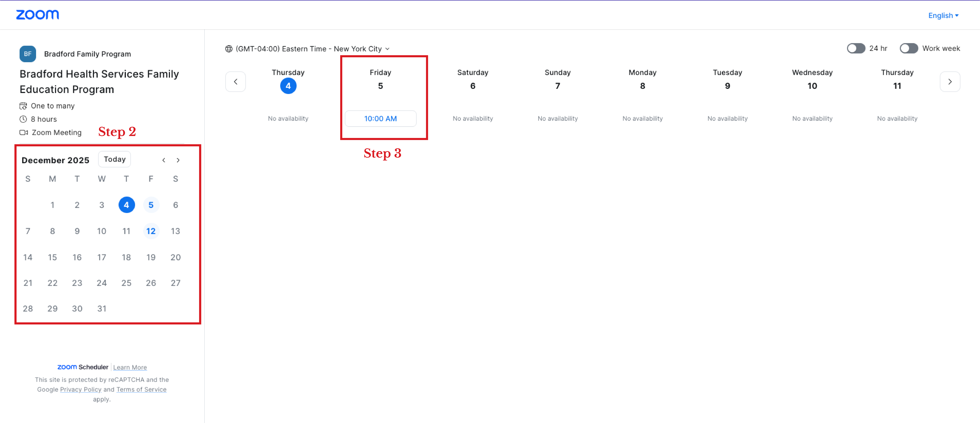Screen dimensions: 980x423
Task: Click the Zoom Meeting camera icon
Action: click(24, 133)
